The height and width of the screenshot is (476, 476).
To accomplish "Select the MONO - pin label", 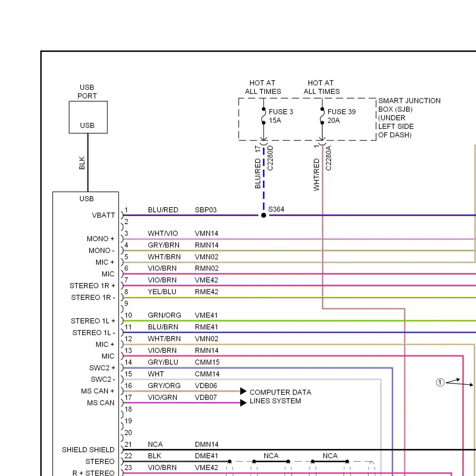I will tap(102, 251).
